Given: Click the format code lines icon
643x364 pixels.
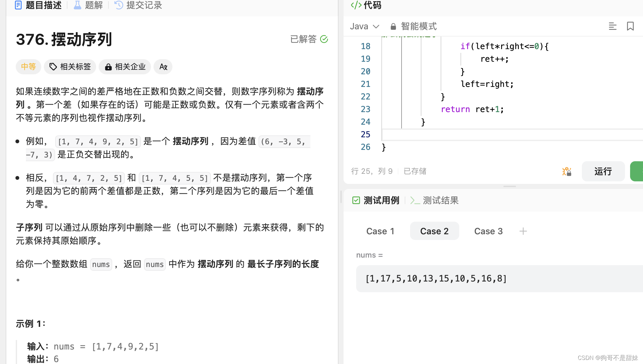Looking at the screenshot, I should point(612,26).
